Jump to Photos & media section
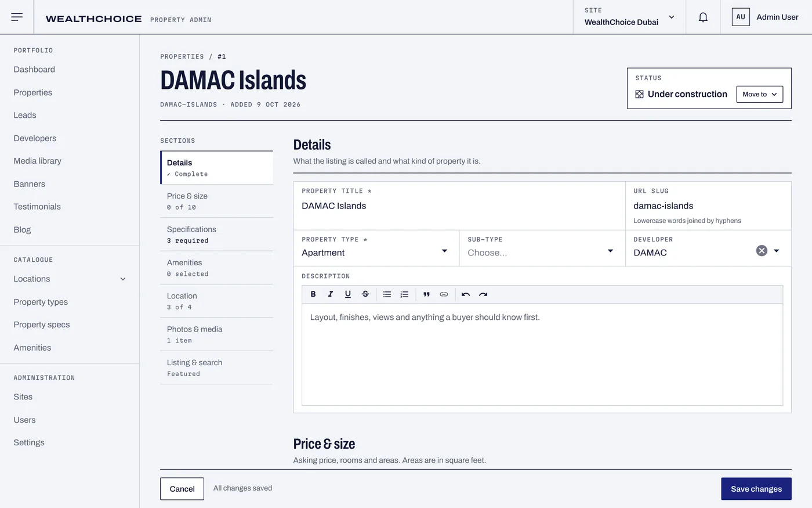812x508 pixels. point(216,334)
